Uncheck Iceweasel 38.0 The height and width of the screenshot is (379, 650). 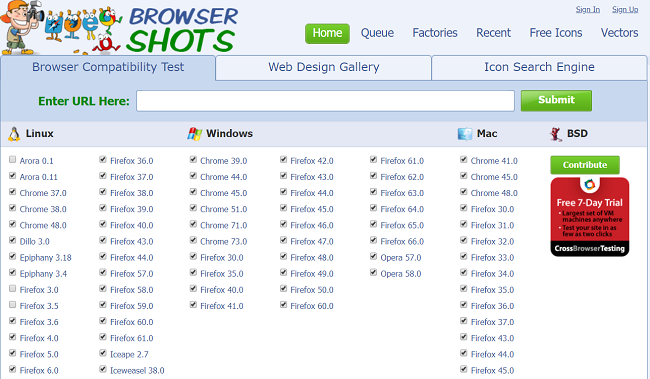103,369
